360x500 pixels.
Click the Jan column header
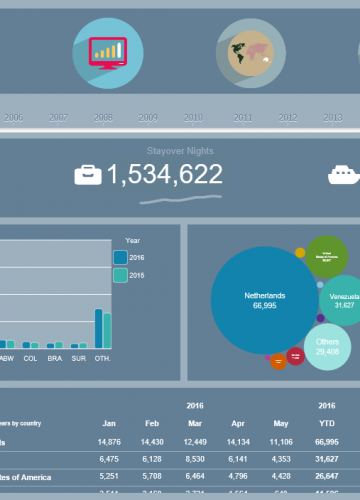[109, 423]
